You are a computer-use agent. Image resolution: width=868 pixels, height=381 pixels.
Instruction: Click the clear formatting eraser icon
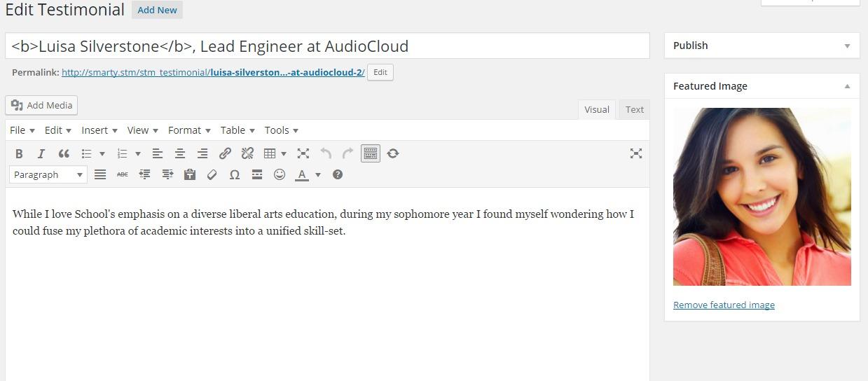tap(212, 174)
